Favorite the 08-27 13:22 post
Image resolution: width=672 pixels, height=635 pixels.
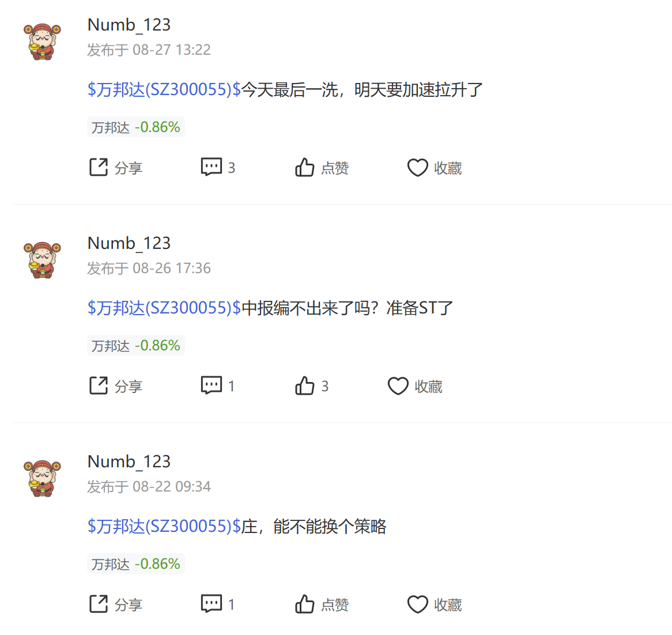coord(435,168)
